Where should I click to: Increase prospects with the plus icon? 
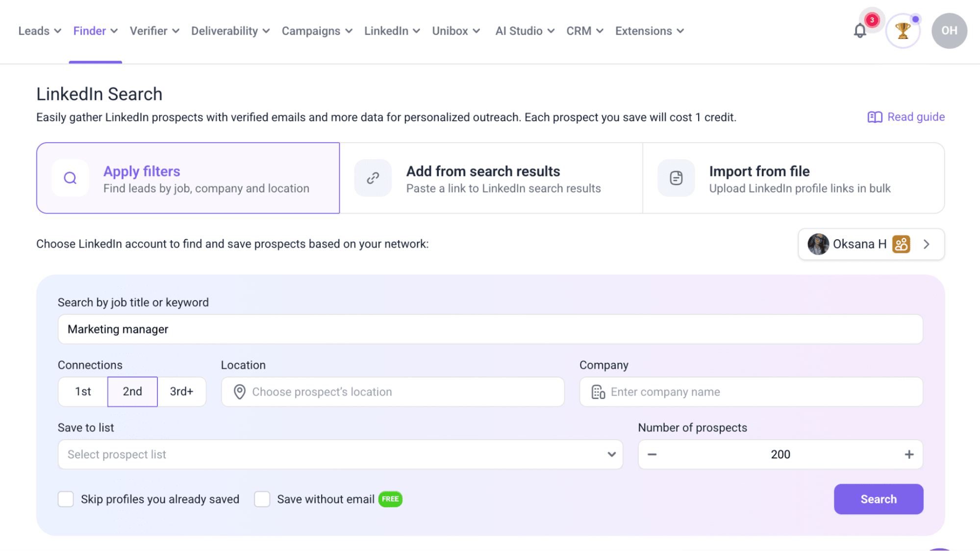click(x=909, y=454)
